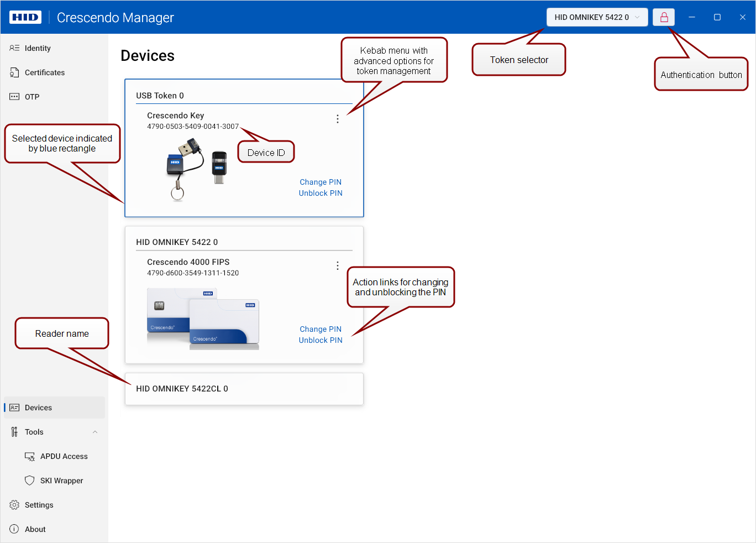
Task: Click the Settings gear icon
Action: pyautogui.click(x=14, y=505)
